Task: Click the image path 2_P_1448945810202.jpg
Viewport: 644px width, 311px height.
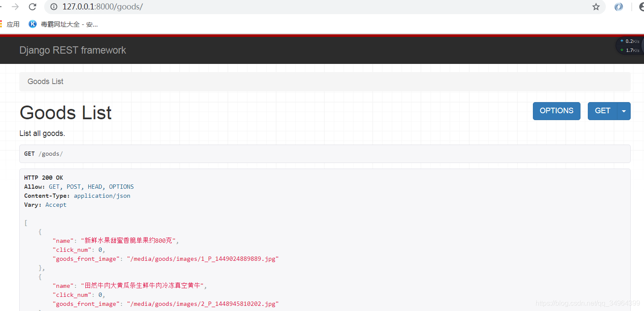Action: pyautogui.click(x=203, y=304)
